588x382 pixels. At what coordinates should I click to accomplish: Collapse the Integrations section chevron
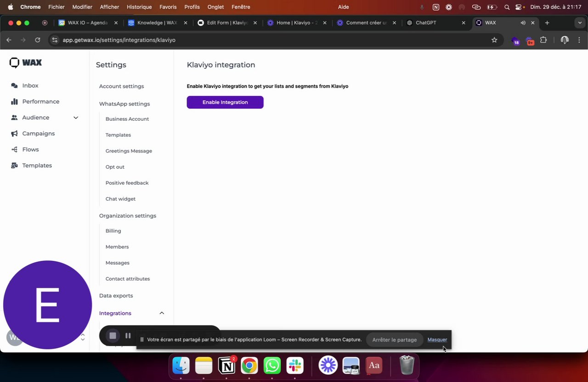click(x=162, y=313)
